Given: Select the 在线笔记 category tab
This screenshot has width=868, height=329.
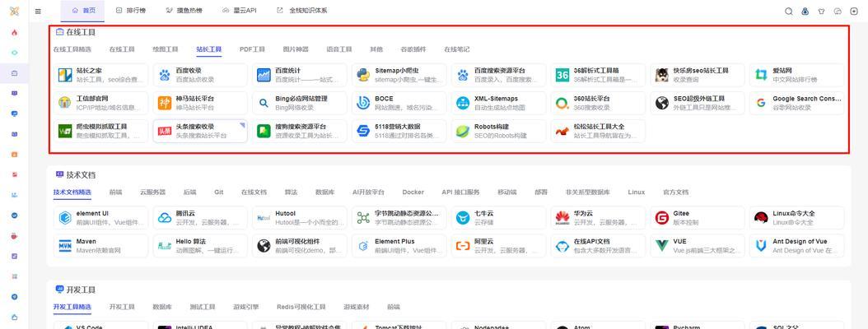Looking at the screenshot, I should tap(457, 49).
